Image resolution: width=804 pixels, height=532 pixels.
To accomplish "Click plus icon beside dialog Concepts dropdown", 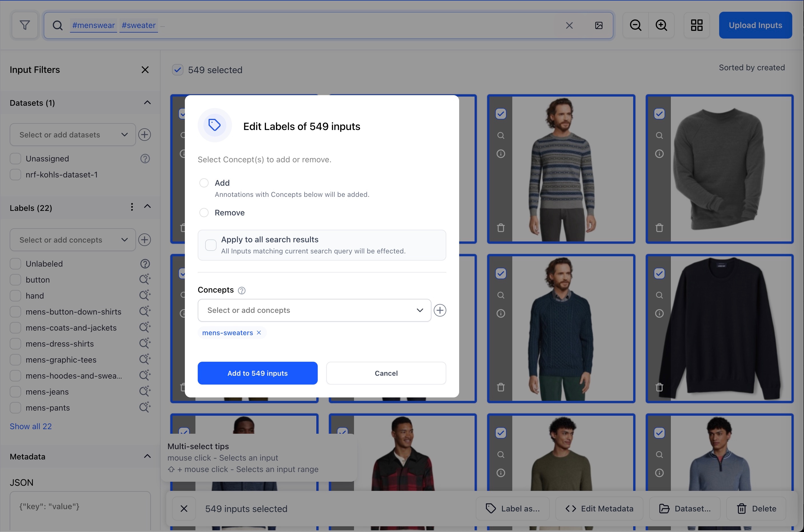I will tap(440, 311).
